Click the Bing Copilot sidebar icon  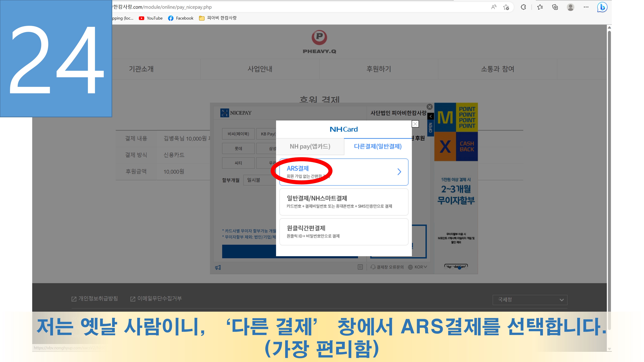coord(602,7)
